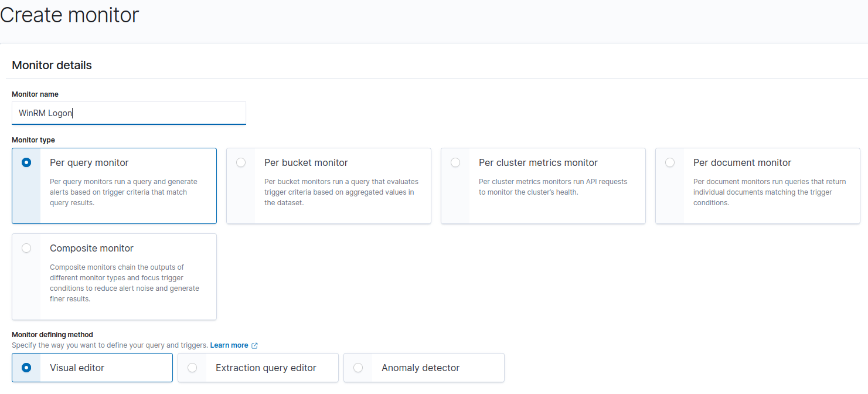Screen dimensions: 868x394
Task: Click the Monitor name field label
Action: click(x=35, y=94)
